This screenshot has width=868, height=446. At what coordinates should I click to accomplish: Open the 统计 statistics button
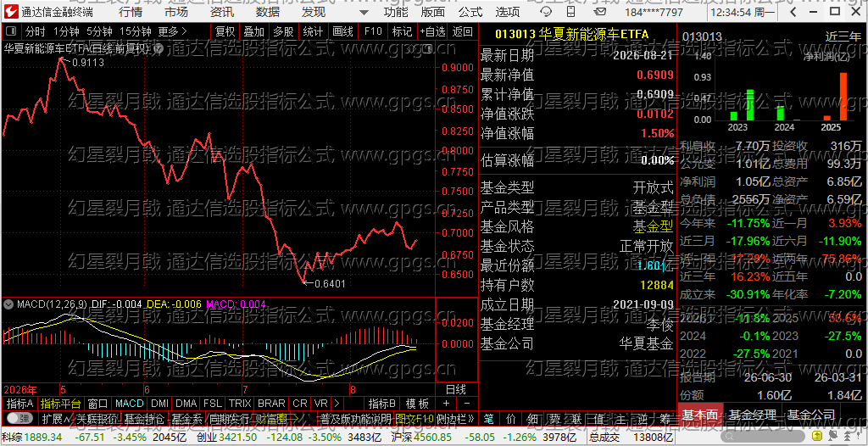click(x=313, y=31)
